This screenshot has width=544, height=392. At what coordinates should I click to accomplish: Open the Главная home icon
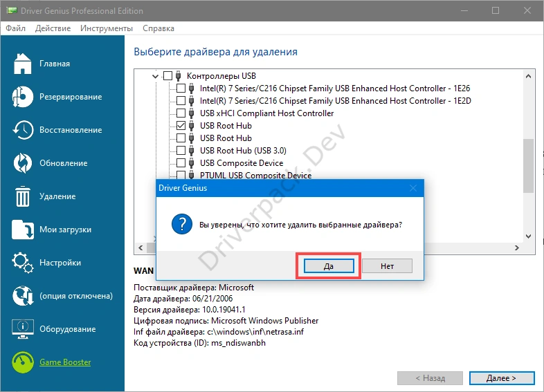[x=23, y=64]
